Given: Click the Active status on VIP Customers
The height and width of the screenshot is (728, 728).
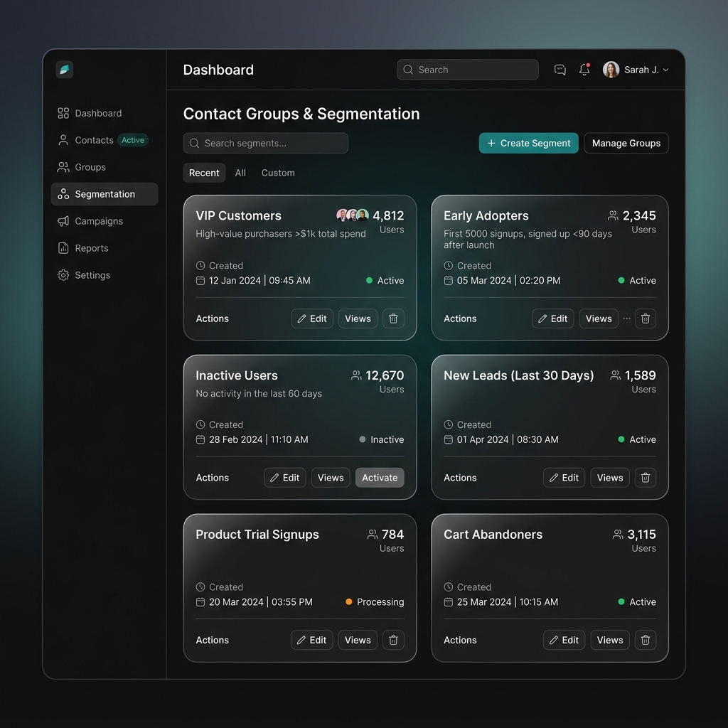Looking at the screenshot, I should click(x=385, y=280).
